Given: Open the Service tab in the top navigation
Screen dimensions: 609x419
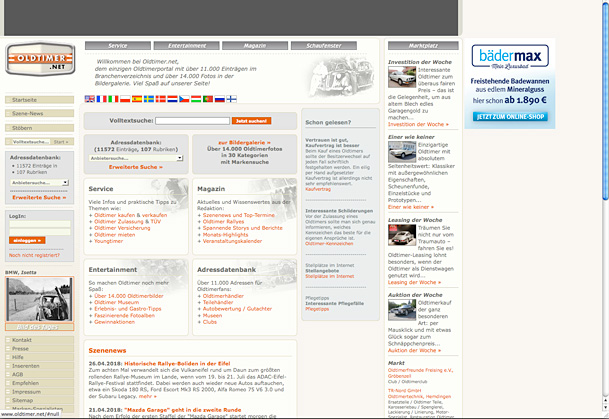Looking at the screenshot, I should pos(118,46).
